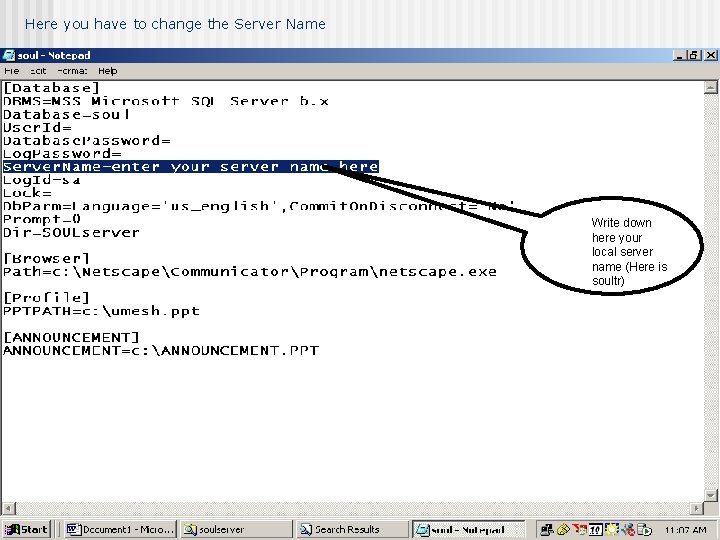Click the vertical scrollbar down arrow
This screenshot has width=720, height=540.
(710, 495)
